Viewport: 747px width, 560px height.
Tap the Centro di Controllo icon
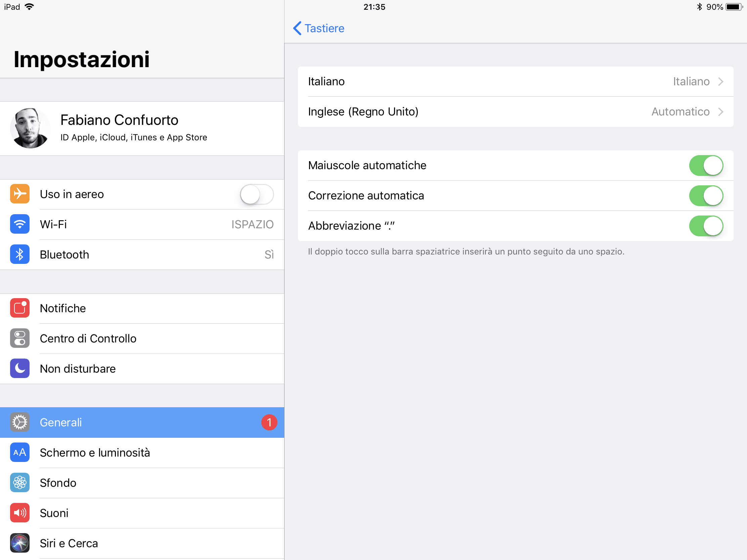[x=19, y=338]
